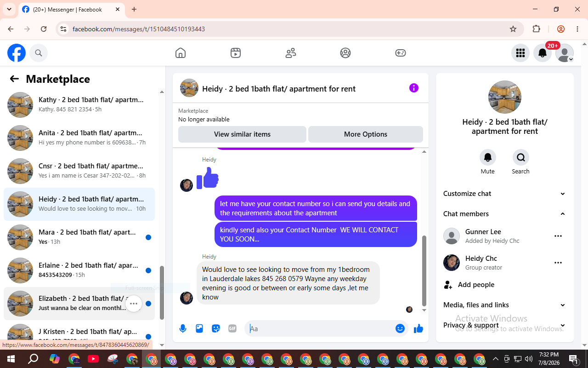The image size is (588, 368).
Task: Open the Windows notification center icon
Action: [573, 359]
